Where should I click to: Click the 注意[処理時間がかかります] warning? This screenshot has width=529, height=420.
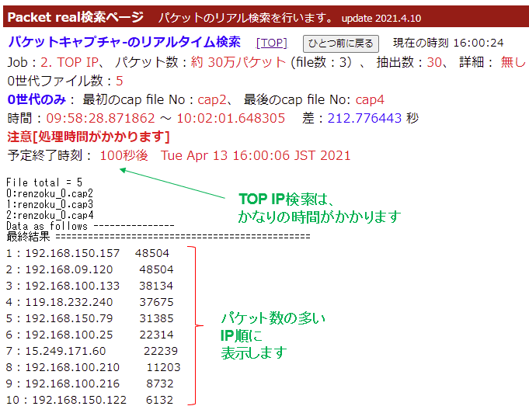[x=89, y=137]
